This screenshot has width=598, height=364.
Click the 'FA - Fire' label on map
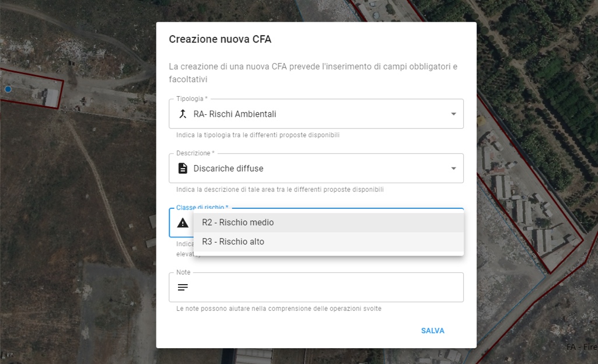pos(581,347)
